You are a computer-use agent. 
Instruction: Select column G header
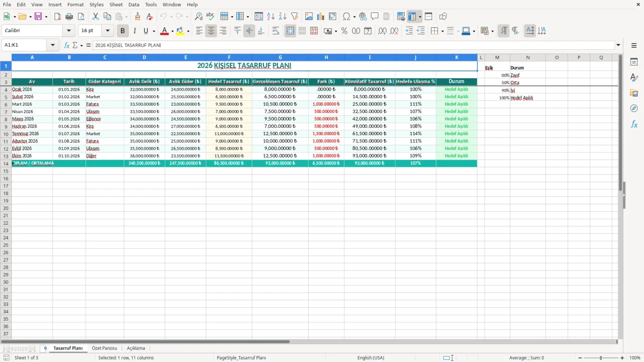[280, 57]
